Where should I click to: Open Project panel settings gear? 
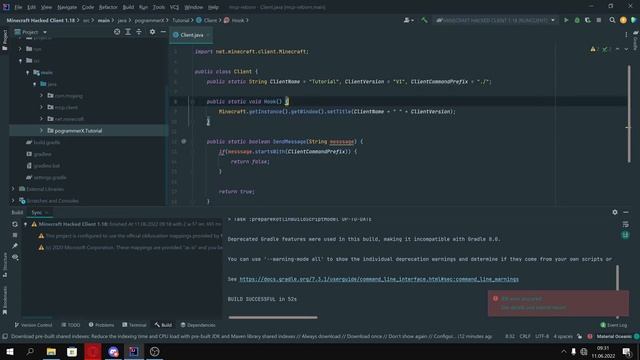[x=152, y=32]
